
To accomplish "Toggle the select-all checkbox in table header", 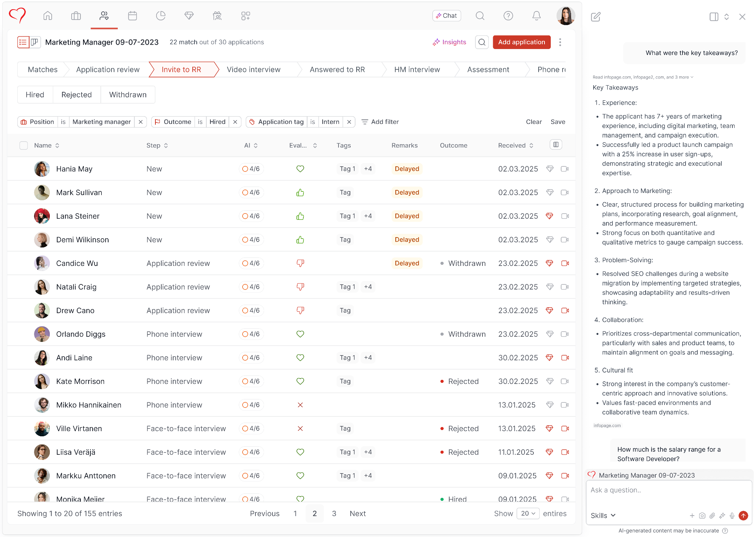I will pyautogui.click(x=24, y=145).
